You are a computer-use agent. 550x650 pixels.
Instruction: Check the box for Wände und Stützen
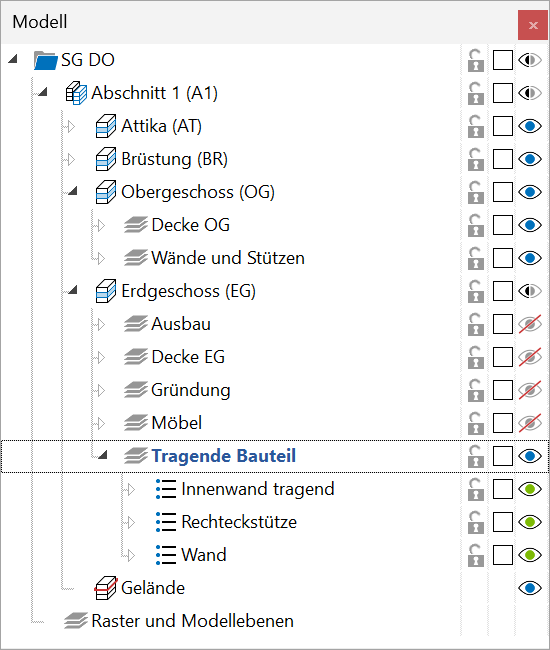tap(503, 258)
